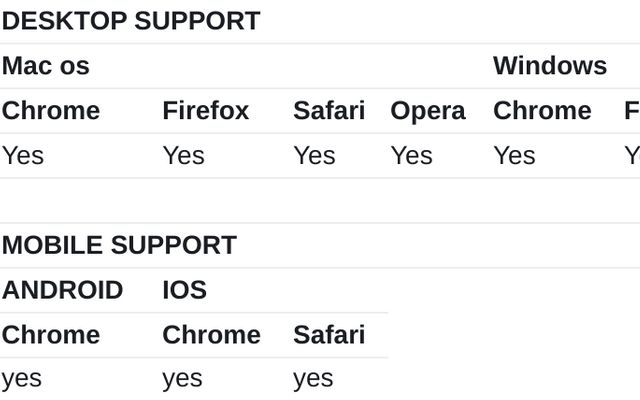Select the ANDROID column group header
This screenshot has height=400, width=640.
(62, 290)
